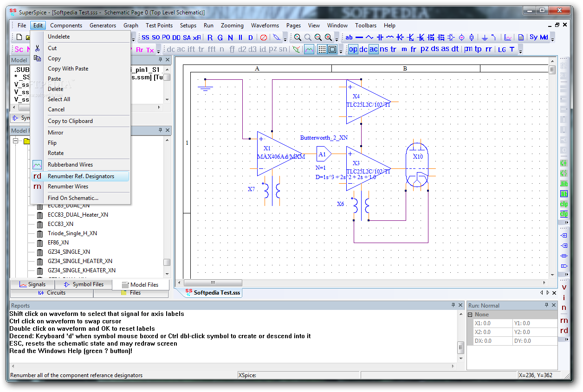Screen dimensions: 583x392
Task: Open the Model panel pin dropdown
Action: click(x=161, y=60)
